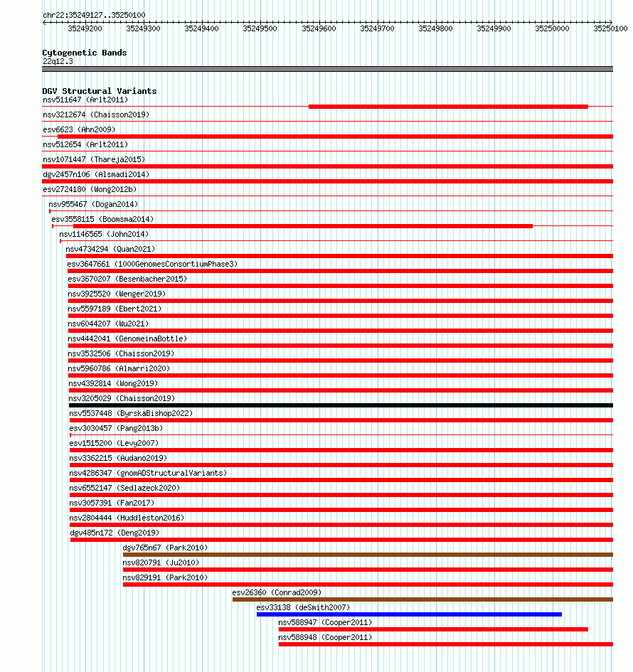Viewport: 633px width, 672px height.
Task: Click esv3670207 (Besenbacher2015) label
Action: [x=127, y=279]
